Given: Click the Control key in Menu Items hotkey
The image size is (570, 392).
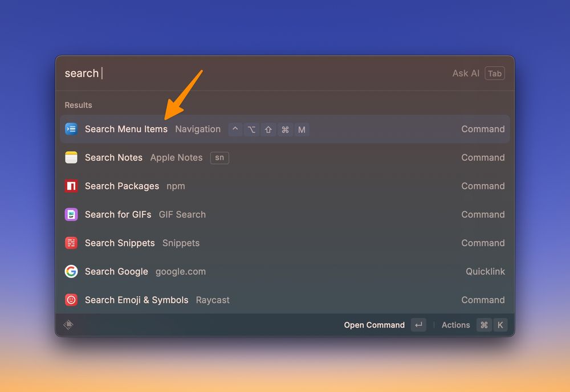Looking at the screenshot, I should click(x=235, y=129).
